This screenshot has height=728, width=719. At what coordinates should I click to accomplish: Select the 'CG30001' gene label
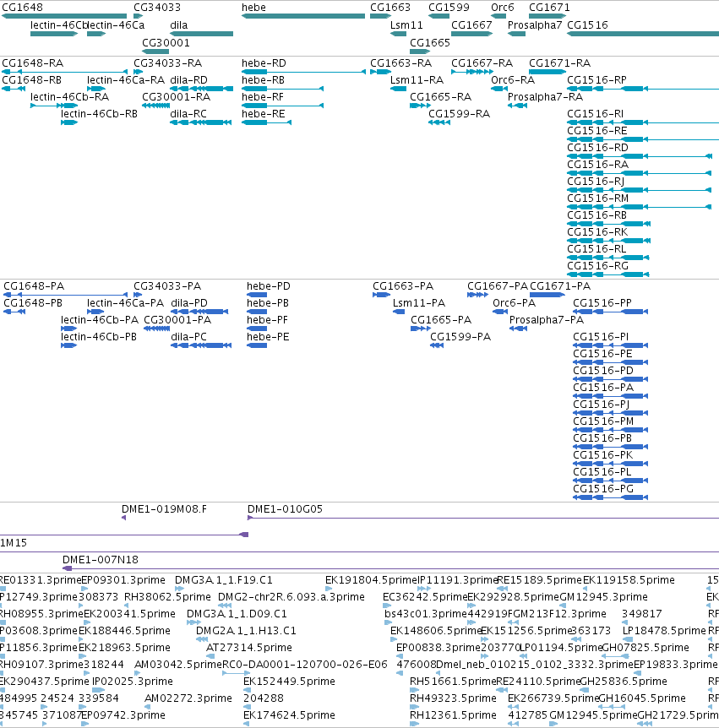click(x=166, y=43)
